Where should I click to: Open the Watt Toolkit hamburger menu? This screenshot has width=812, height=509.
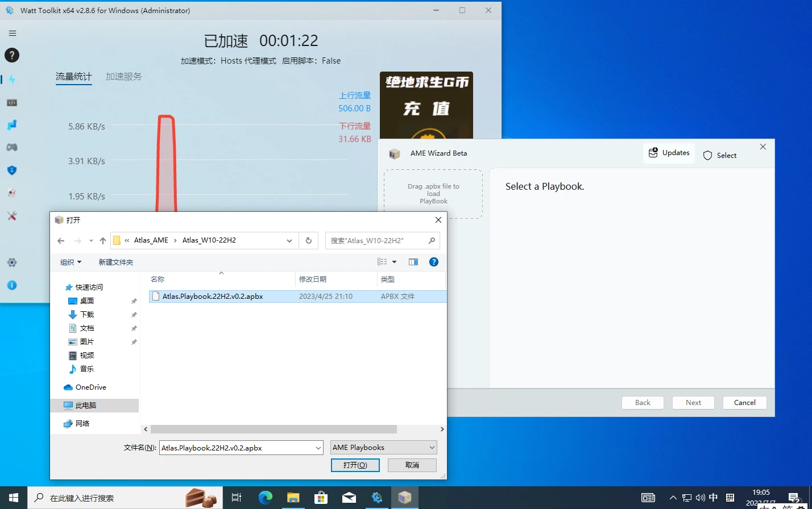12,34
